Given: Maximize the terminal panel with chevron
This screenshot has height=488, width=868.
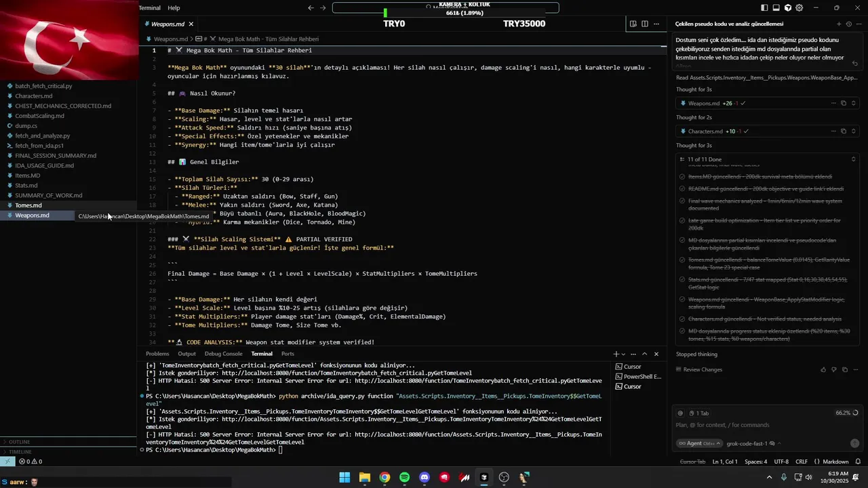Looking at the screenshot, I should pyautogui.click(x=645, y=354).
